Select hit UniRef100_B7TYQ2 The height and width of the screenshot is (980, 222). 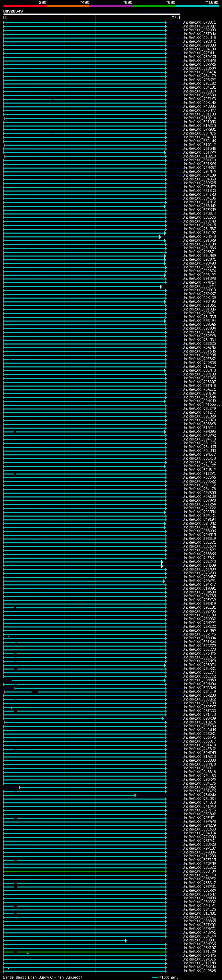click(x=199, y=925)
